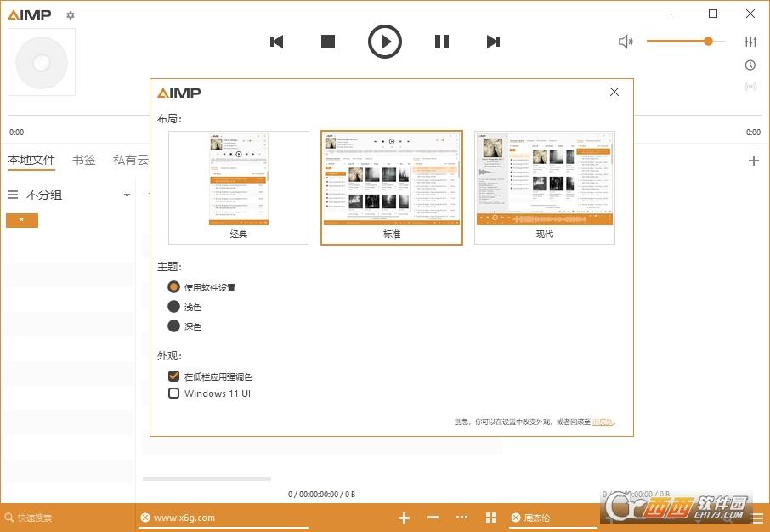Open the AIMP logo main menu
This screenshot has width=770, height=532.
(30, 14)
